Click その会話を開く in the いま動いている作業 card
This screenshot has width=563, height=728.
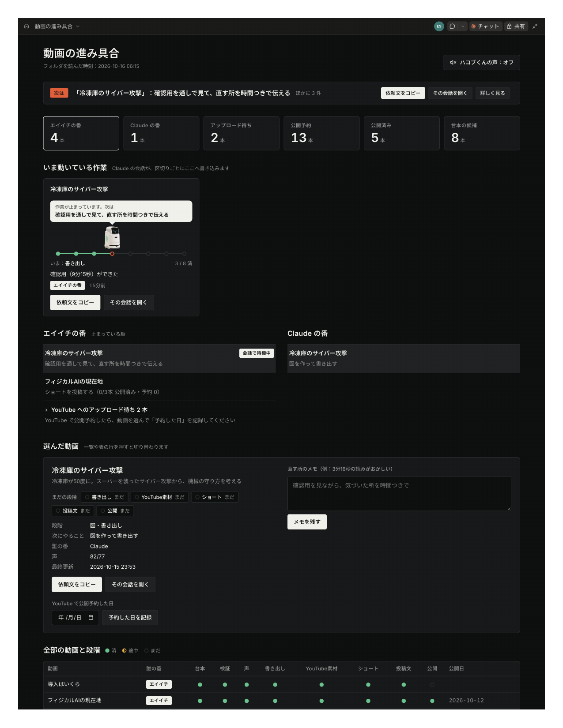(128, 303)
